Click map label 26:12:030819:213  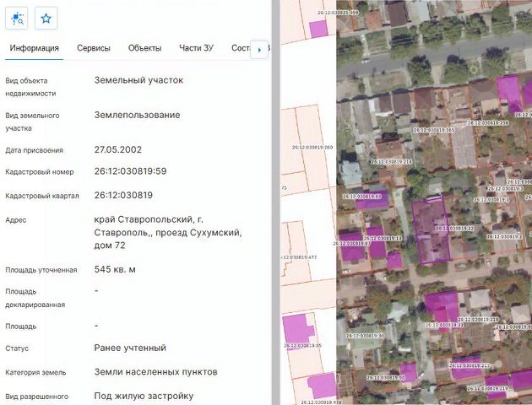pyautogui.click(x=470, y=365)
